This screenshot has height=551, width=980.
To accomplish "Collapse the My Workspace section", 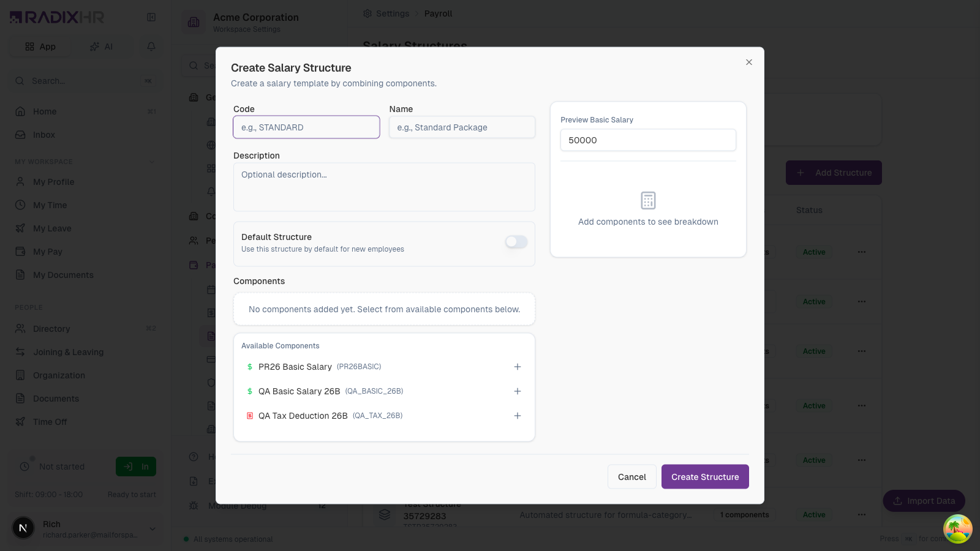I will [x=152, y=162].
